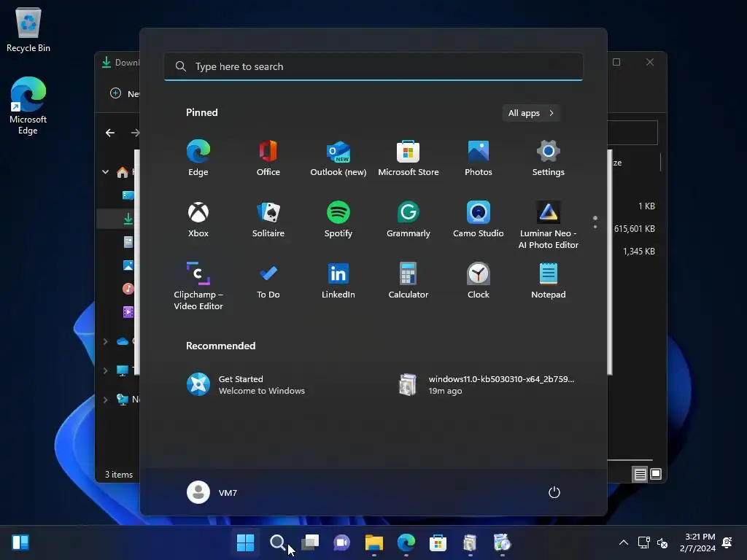Select Downloads in Explorer sidebar
The width and height of the screenshot is (747, 560).
[128, 219]
